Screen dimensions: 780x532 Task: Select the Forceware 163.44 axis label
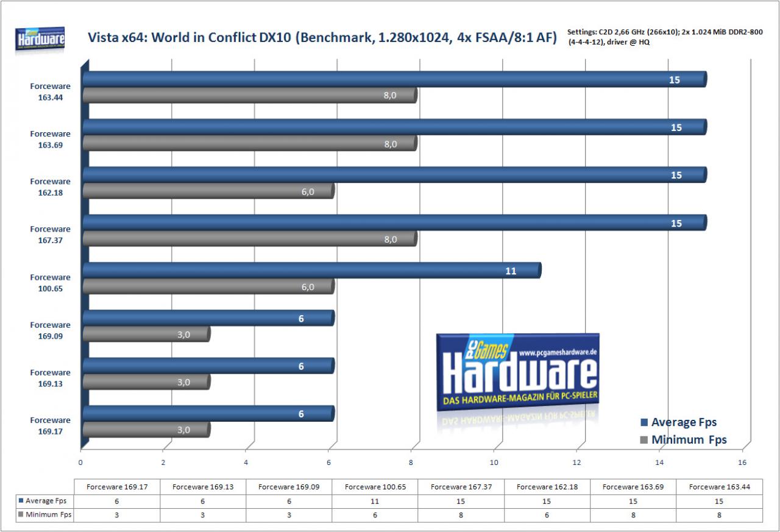click(51, 91)
